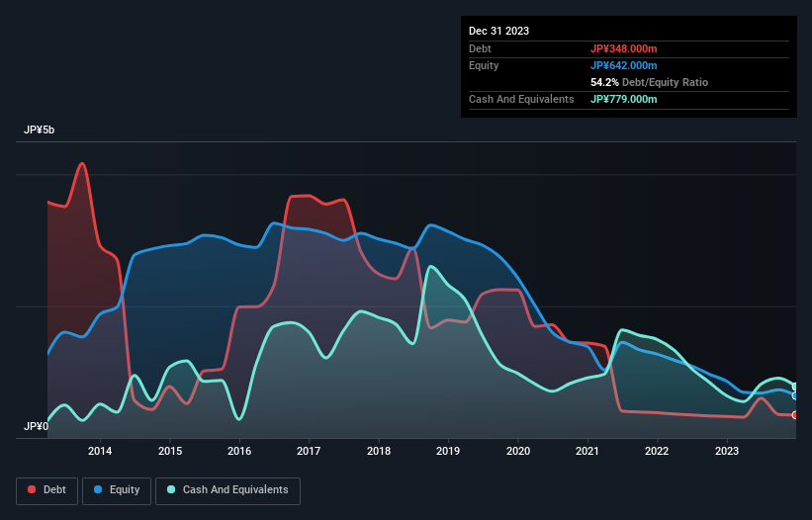Click the Cash value JP¥779.000m
This screenshot has height=520, width=812.
click(623, 99)
